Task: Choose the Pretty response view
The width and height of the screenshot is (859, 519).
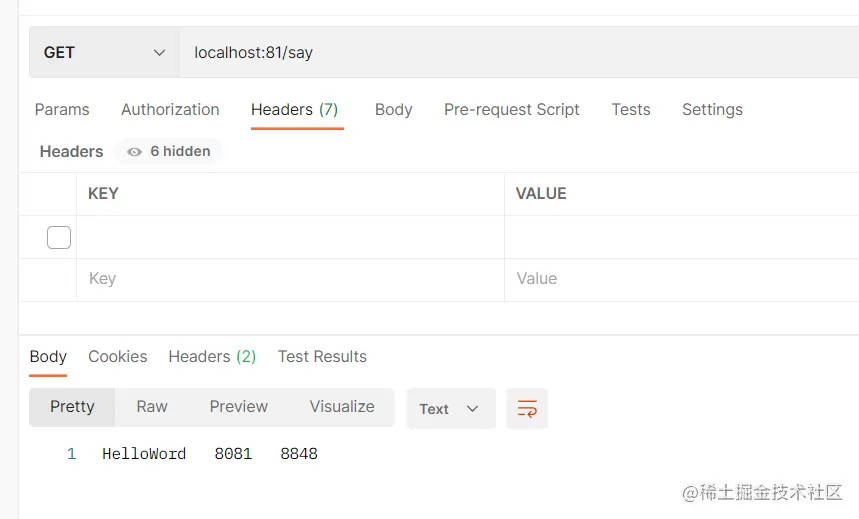Action: 72,407
